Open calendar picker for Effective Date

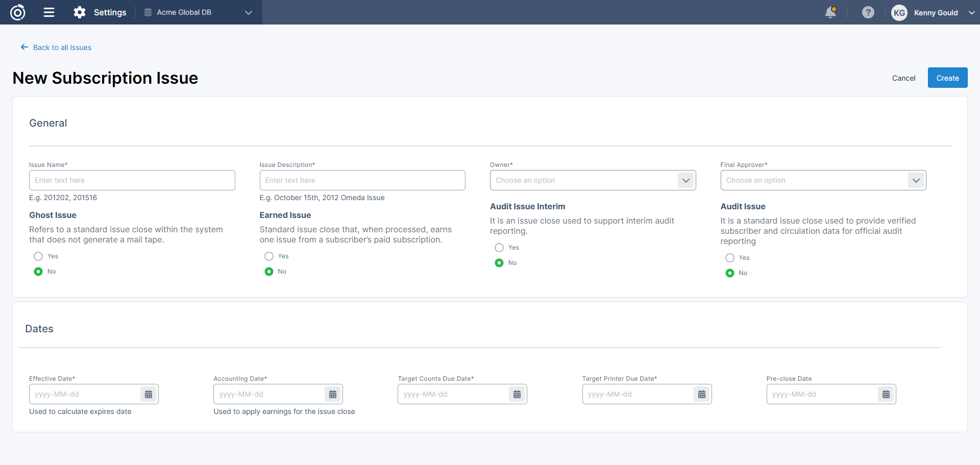[149, 394]
